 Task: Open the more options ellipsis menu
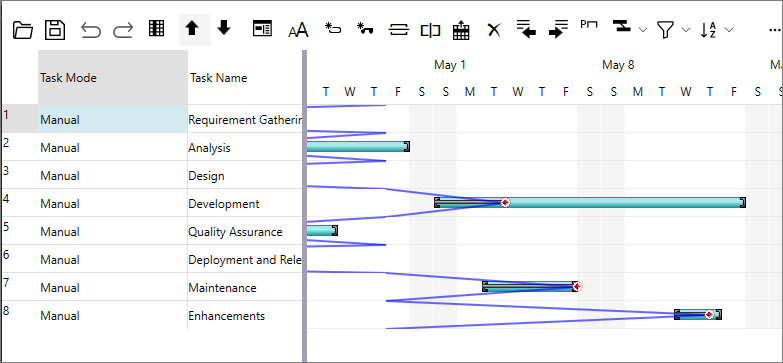click(775, 30)
